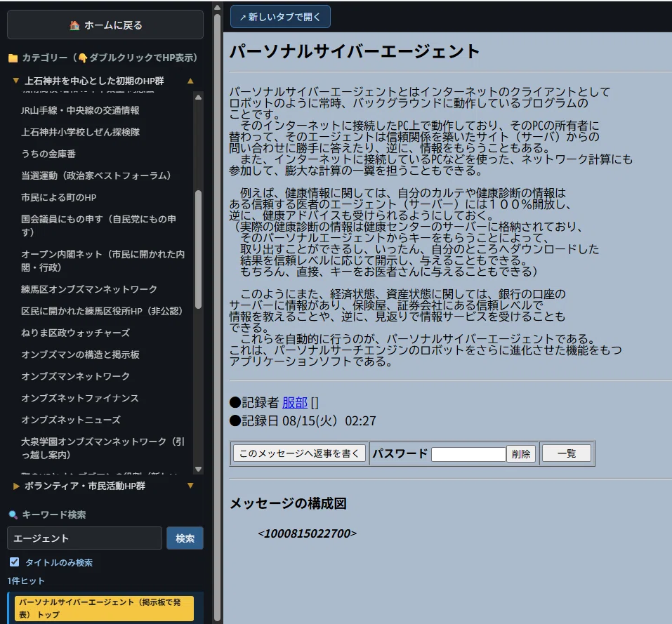Select ねりま区政ウォッチャーズ item

(x=75, y=333)
